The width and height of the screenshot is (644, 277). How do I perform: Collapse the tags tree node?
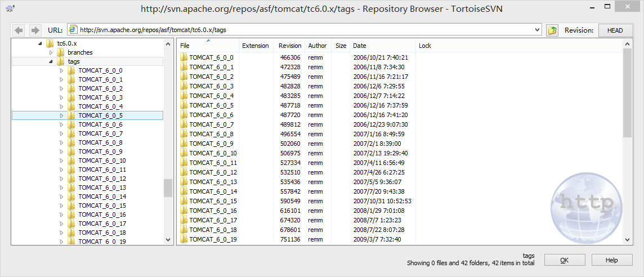click(x=51, y=61)
